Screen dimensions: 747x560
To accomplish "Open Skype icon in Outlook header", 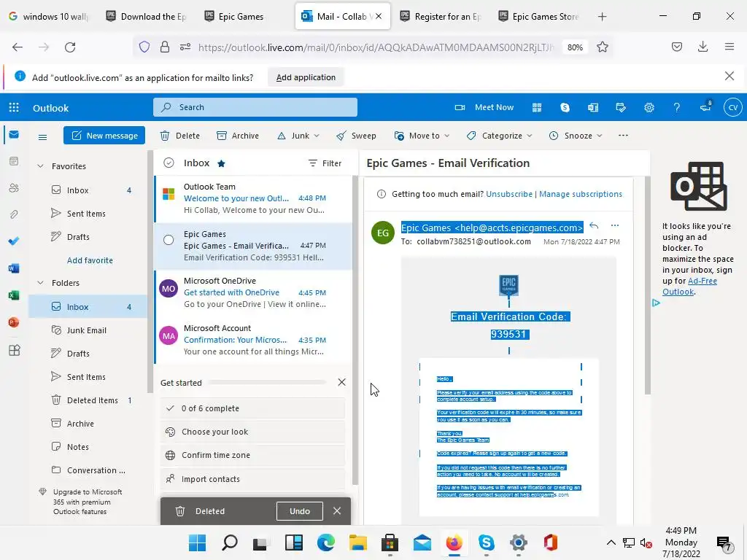I will click(x=565, y=108).
